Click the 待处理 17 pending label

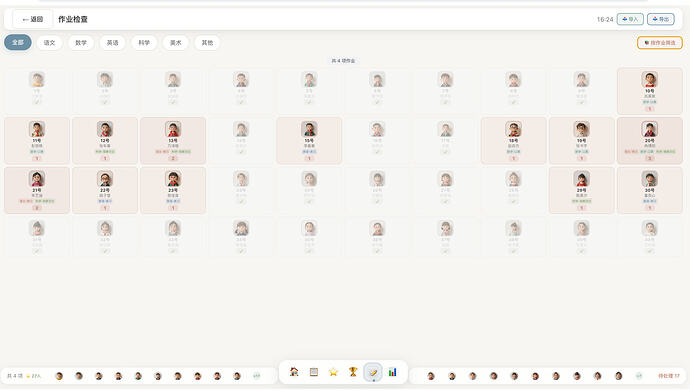pyautogui.click(x=669, y=376)
